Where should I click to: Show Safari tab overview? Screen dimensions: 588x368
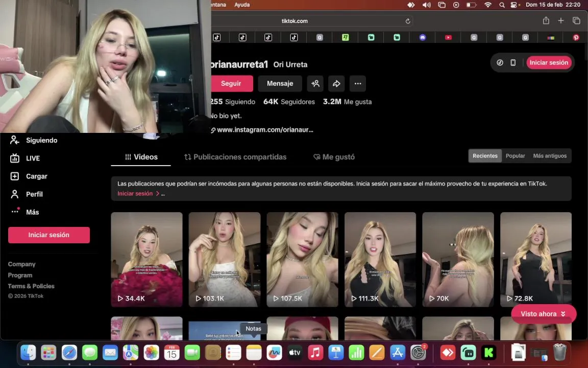click(x=576, y=20)
